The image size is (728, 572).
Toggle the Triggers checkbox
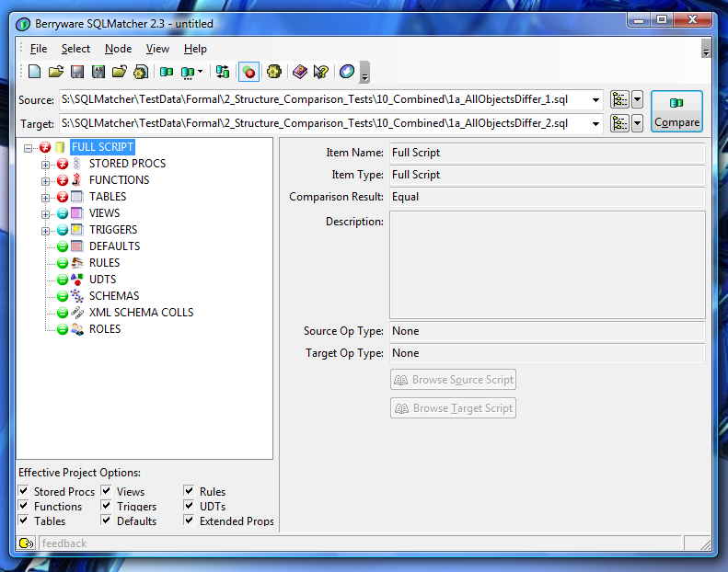point(107,505)
